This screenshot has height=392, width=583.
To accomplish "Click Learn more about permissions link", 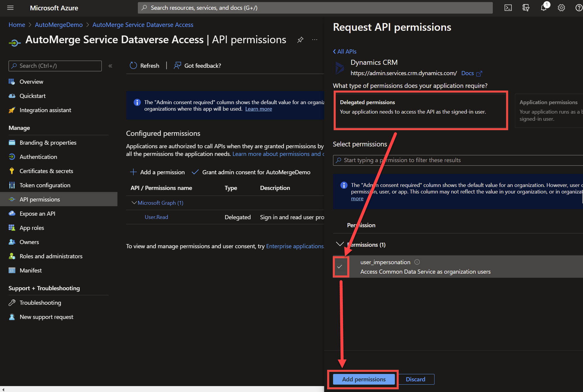I will tap(278, 154).
